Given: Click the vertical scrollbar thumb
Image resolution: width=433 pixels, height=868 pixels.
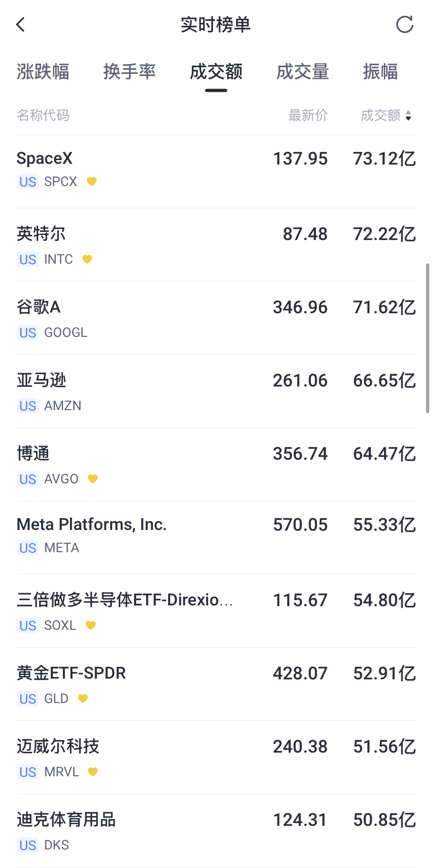Looking at the screenshot, I should tap(427, 338).
